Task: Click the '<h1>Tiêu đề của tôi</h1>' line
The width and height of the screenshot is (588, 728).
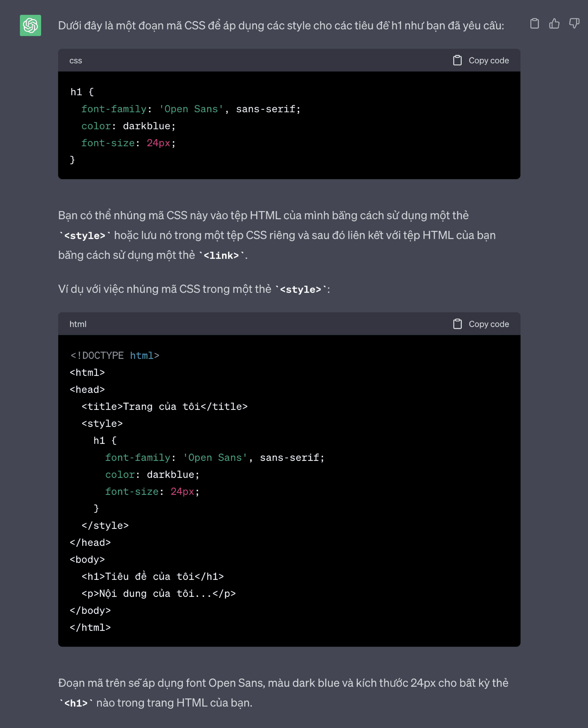Action: pyautogui.click(x=152, y=577)
